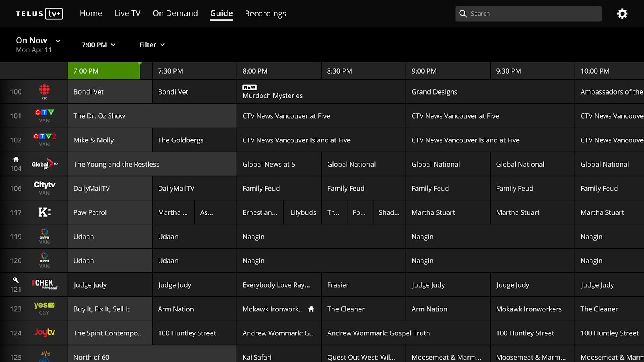Select Mike & Molly program
Viewport: 644px width, 362px height.
[110, 140]
